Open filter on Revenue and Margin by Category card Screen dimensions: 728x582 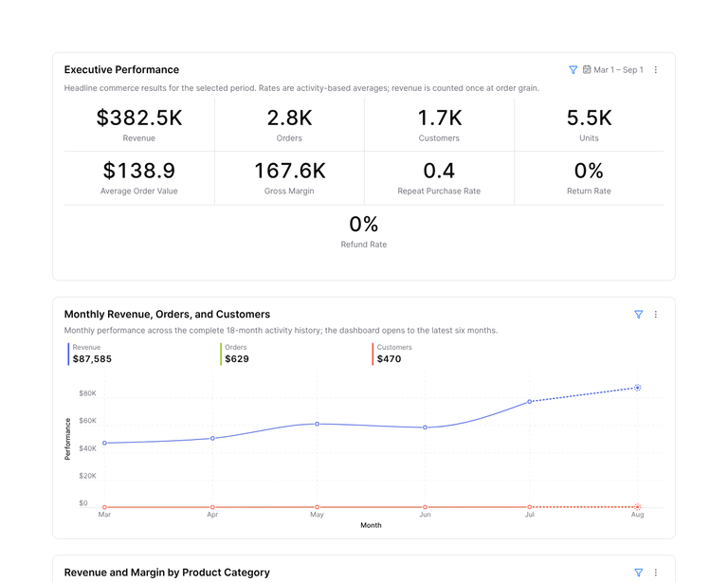638,573
